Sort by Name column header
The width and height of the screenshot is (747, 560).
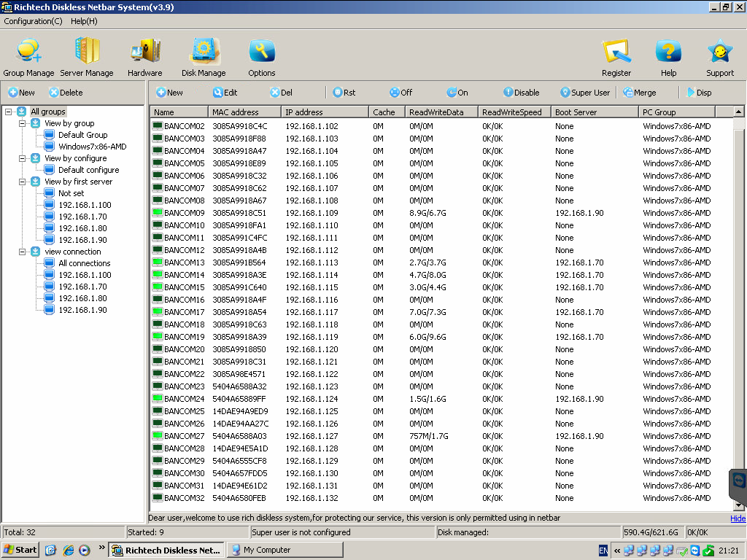(x=179, y=112)
